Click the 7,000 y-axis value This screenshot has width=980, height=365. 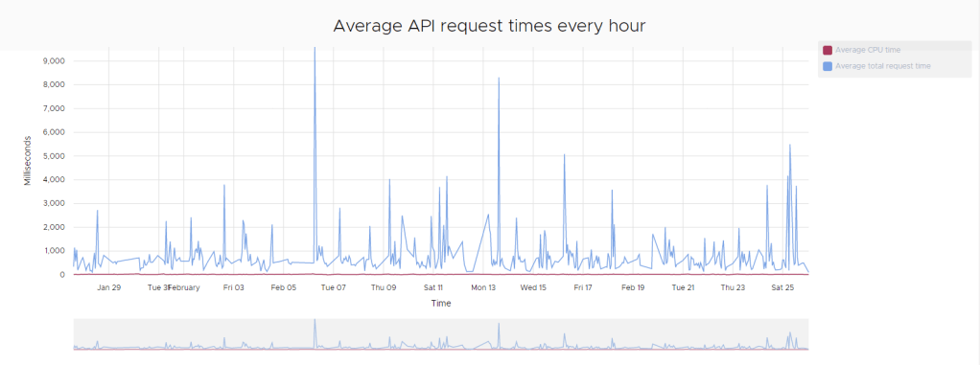(54, 108)
